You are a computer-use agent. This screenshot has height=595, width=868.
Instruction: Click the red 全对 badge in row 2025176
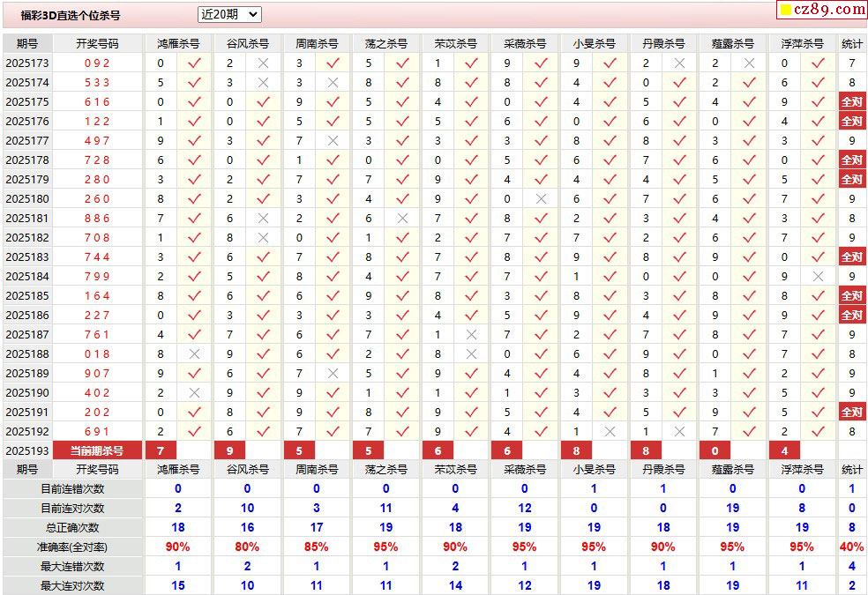[x=852, y=121]
